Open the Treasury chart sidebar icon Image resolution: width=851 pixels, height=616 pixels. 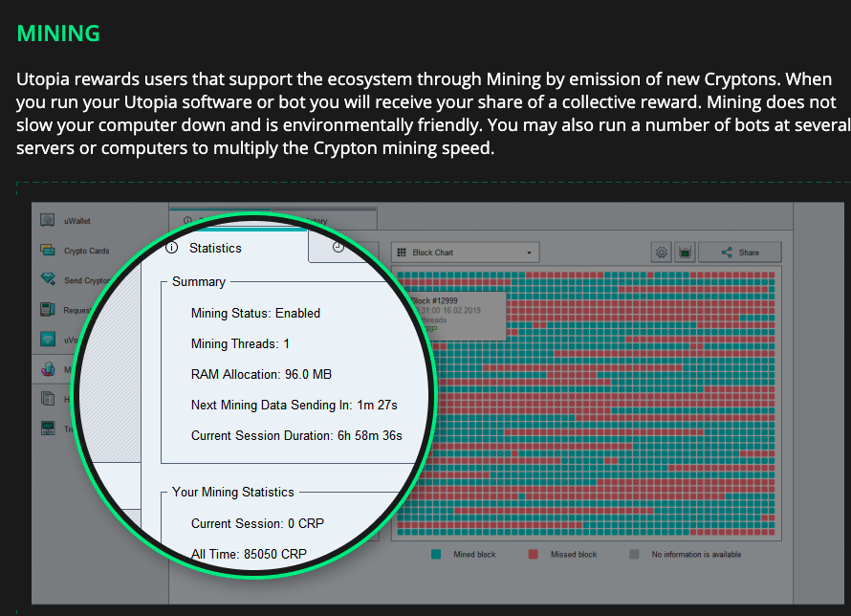[x=48, y=429]
